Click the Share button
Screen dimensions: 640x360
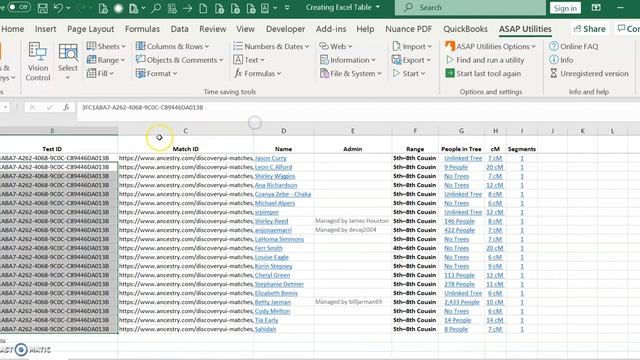[589, 29]
